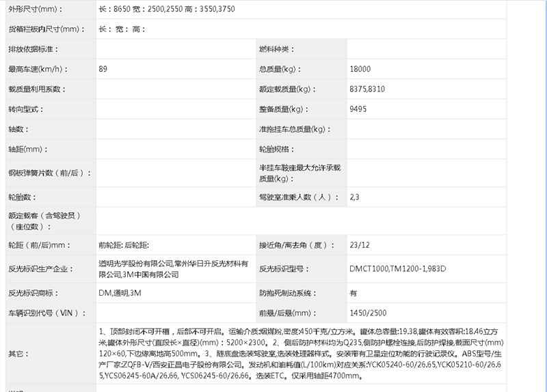
Task: Select the 反光标识型号 value DMCT1000,TM1200-1,983D
Action: point(397,268)
